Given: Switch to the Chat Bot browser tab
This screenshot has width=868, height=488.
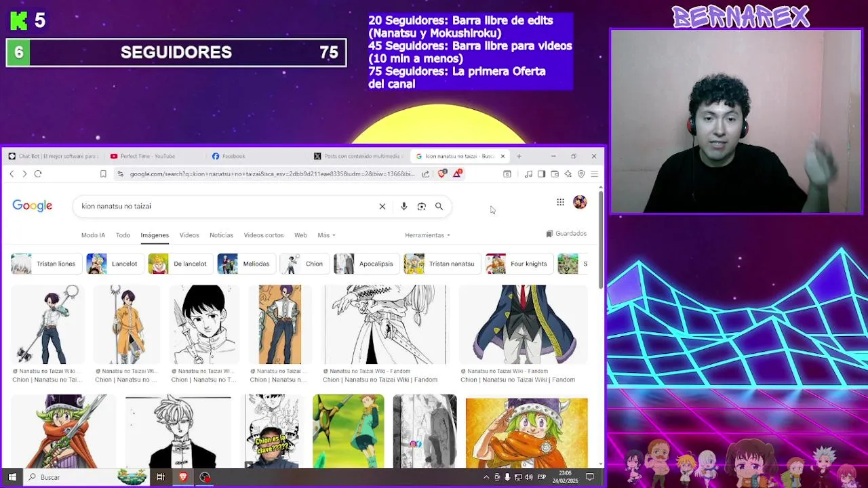Looking at the screenshot, I should pos(53,157).
